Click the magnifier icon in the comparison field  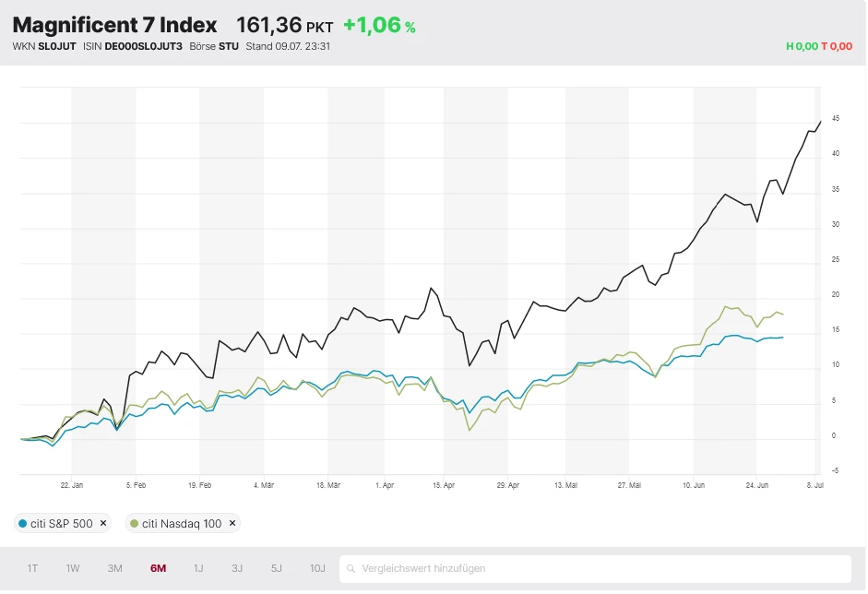pos(351,568)
